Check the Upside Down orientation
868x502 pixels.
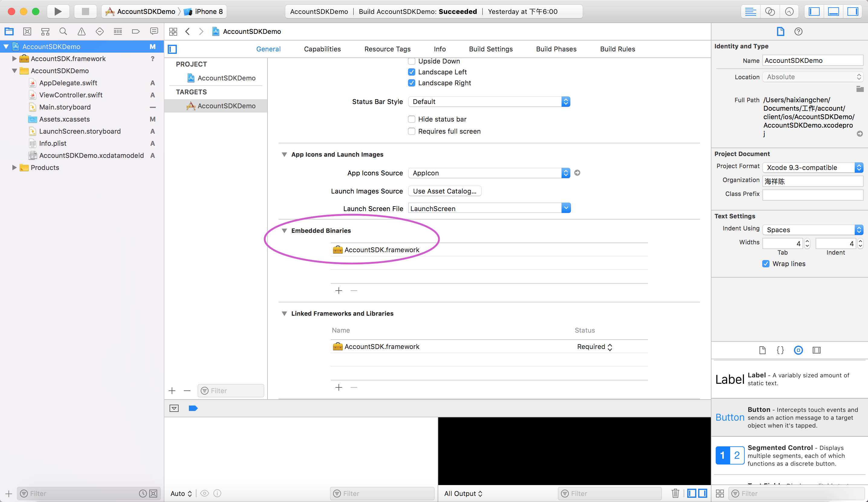click(412, 61)
